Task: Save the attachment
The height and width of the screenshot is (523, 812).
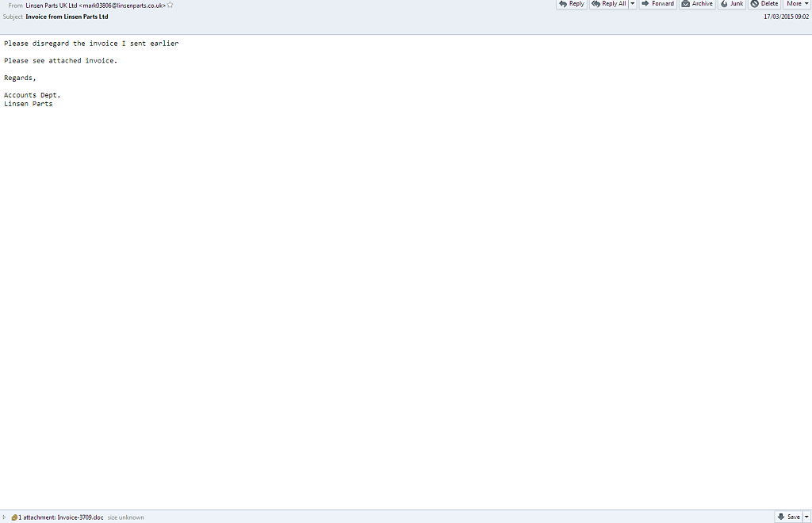Action: (x=788, y=517)
